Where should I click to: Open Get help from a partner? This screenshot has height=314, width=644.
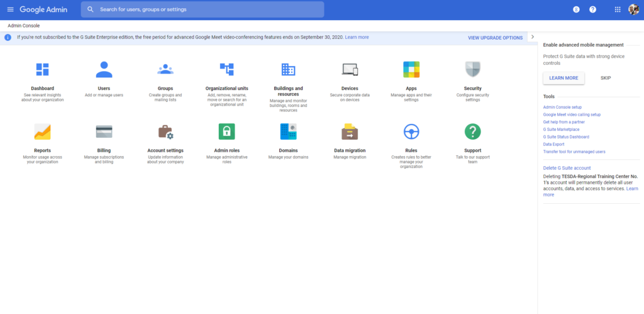(564, 122)
